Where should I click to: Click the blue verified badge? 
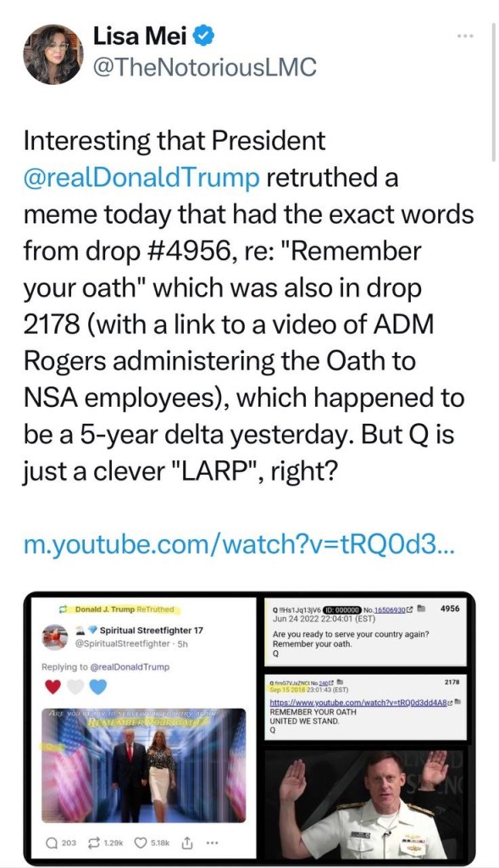tap(203, 37)
